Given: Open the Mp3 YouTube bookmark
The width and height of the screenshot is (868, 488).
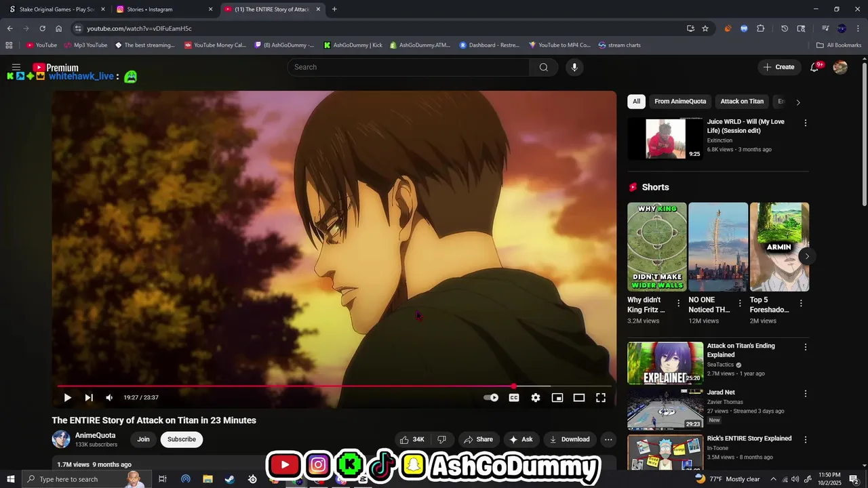Looking at the screenshot, I should click(85, 45).
